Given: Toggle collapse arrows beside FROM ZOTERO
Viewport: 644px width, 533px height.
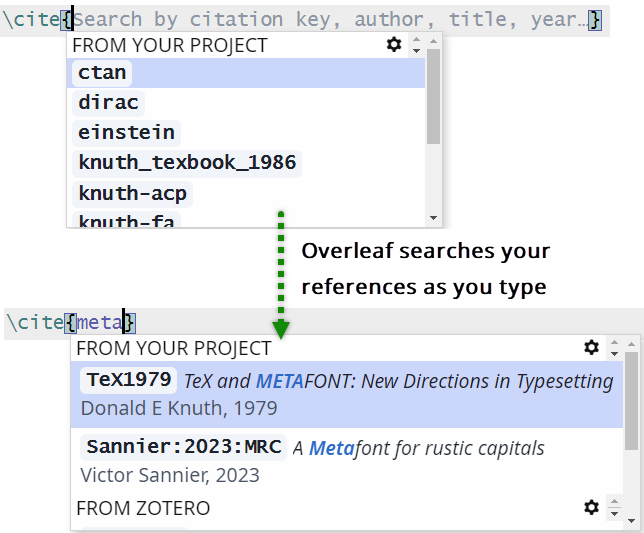Looking at the screenshot, I should point(614,508).
